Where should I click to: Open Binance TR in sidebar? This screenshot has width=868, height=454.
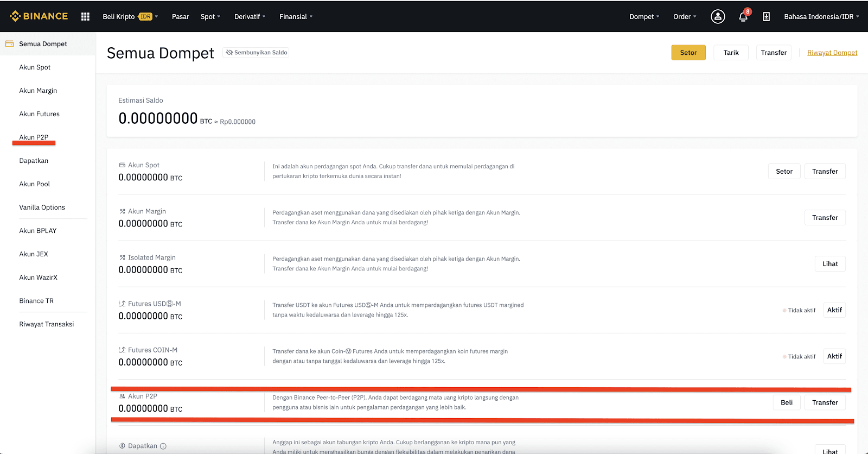pos(36,301)
